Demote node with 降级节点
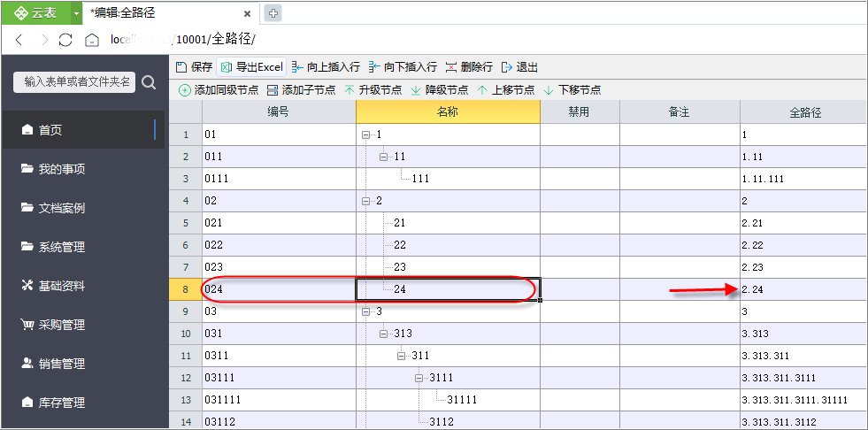The height and width of the screenshot is (430, 868). [x=440, y=90]
